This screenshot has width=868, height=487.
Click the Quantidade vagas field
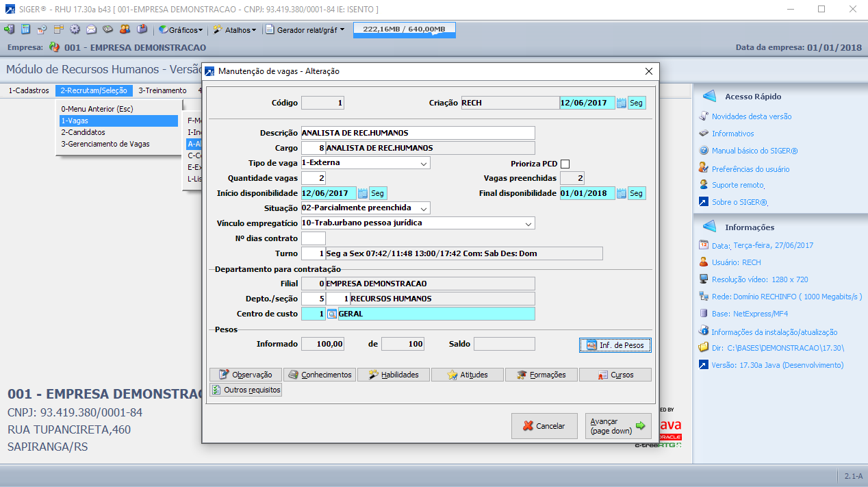click(314, 178)
